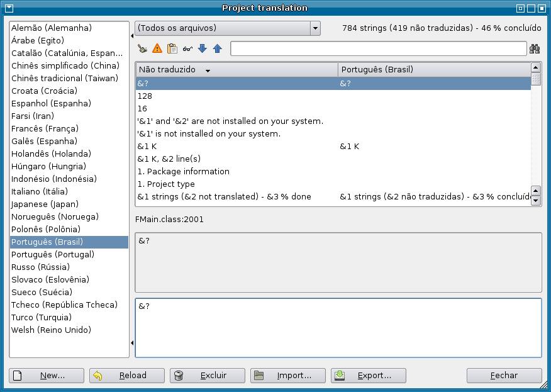This screenshot has height=392, width=551.
Task: Open the window menu icon in title bar
Action: [9, 8]
